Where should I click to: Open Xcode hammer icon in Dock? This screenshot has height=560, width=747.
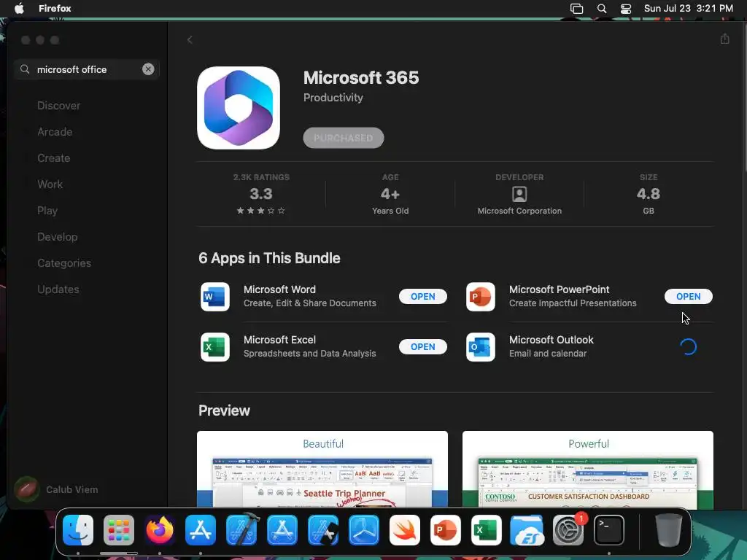click(x=241, y=530)
